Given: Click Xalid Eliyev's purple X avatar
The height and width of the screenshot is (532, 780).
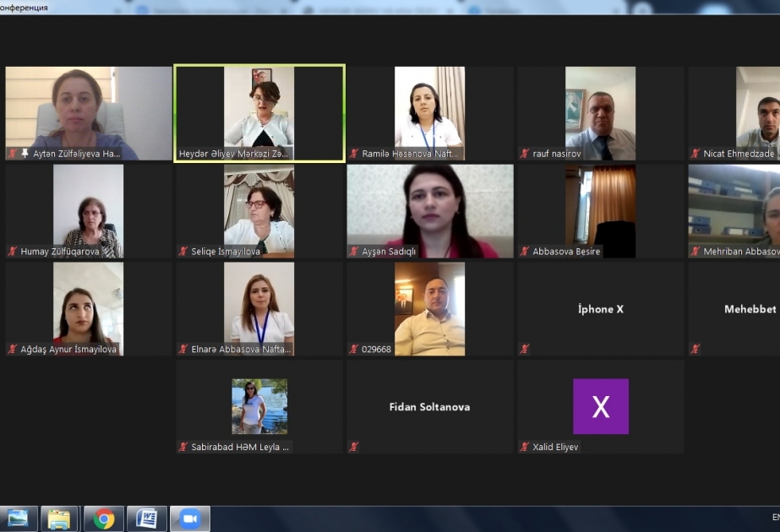Looking at the screenshot, I should coord(601,407).
